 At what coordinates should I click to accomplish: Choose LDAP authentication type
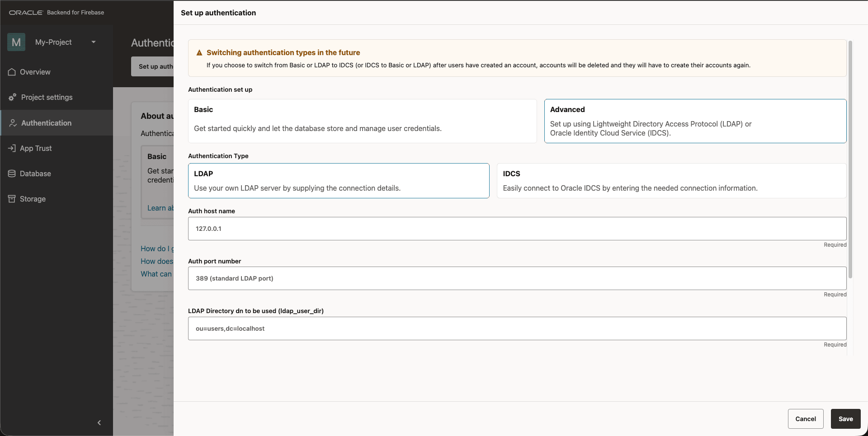339,181
